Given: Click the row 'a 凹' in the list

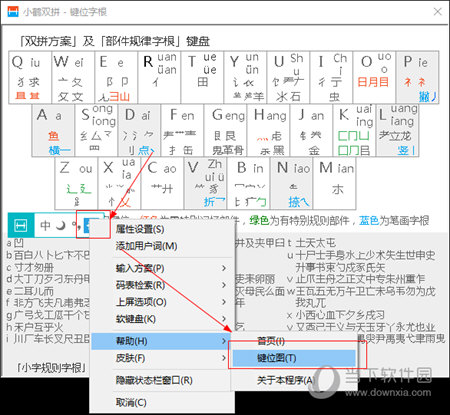Looking at the screenshot, I should click(15, 243).
